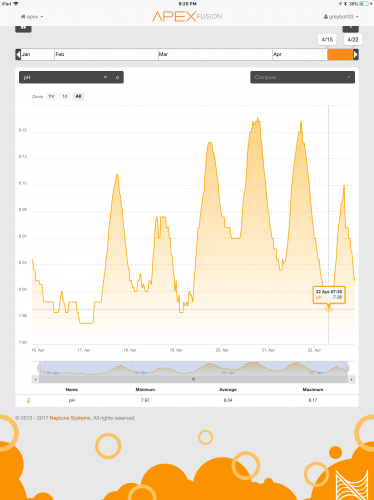Select the Feb section of the timeline
Viewport: 374px width, 500px height.
pyautogui.click(x=106, y=54)
